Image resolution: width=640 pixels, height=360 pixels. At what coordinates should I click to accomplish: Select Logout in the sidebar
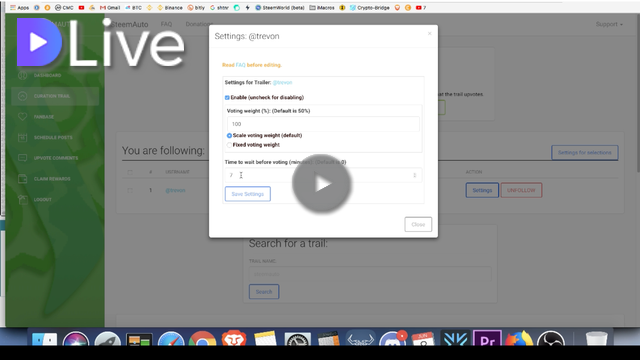pos(42,200)
